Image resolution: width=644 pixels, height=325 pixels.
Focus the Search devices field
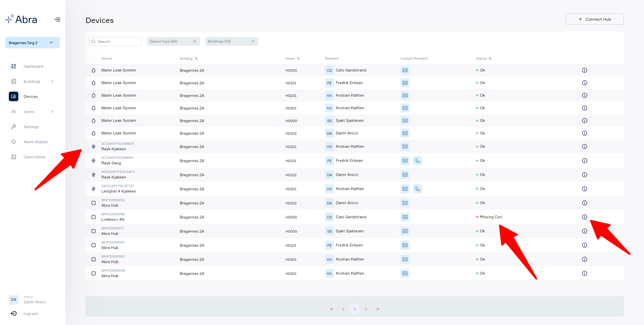pos(115,41)
